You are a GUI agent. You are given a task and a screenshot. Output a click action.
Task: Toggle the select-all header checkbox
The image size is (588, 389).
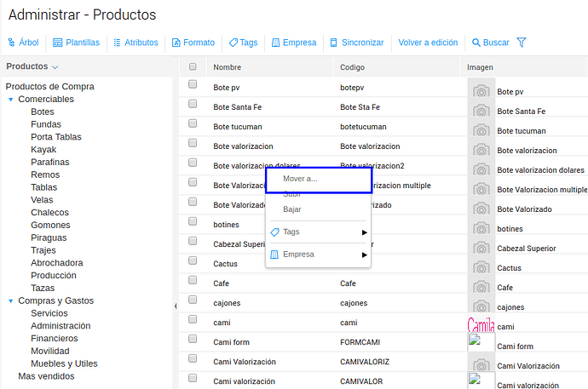193,66
